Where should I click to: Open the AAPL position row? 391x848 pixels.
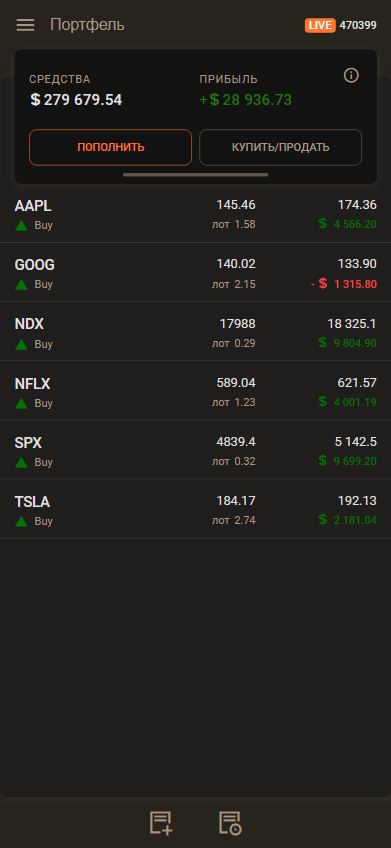click(x=195, y=214)
